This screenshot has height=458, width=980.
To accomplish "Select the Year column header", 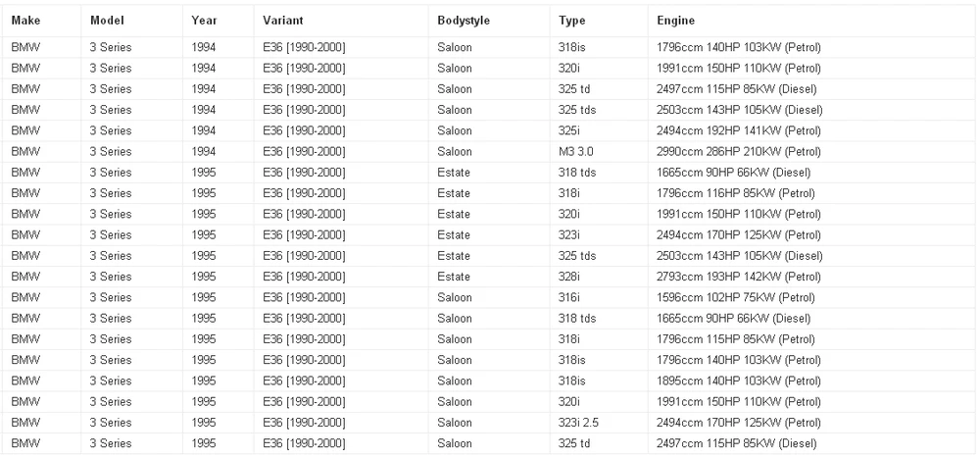I will (x=205, y=21).
